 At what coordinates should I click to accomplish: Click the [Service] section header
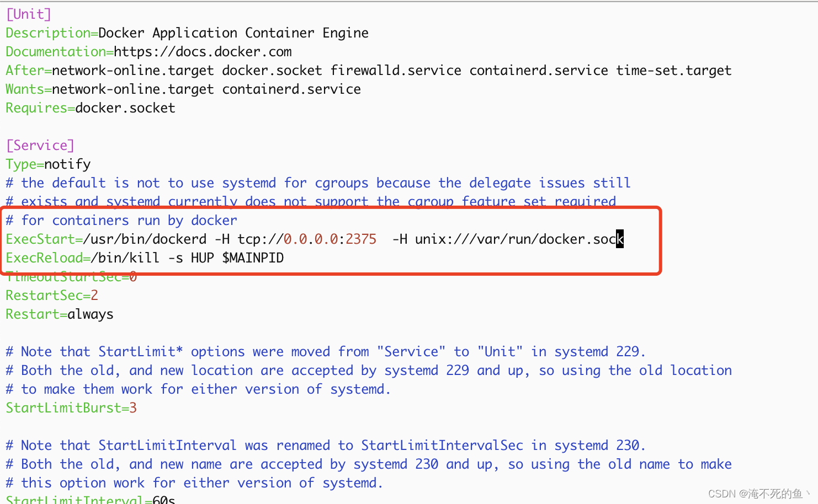coord(40,146)
